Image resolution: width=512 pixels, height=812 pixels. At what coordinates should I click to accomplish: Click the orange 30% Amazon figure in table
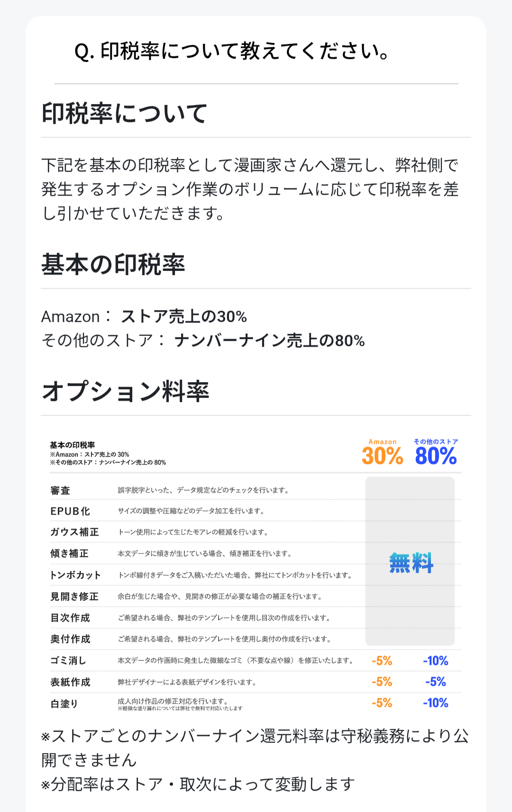click(382, 456)
